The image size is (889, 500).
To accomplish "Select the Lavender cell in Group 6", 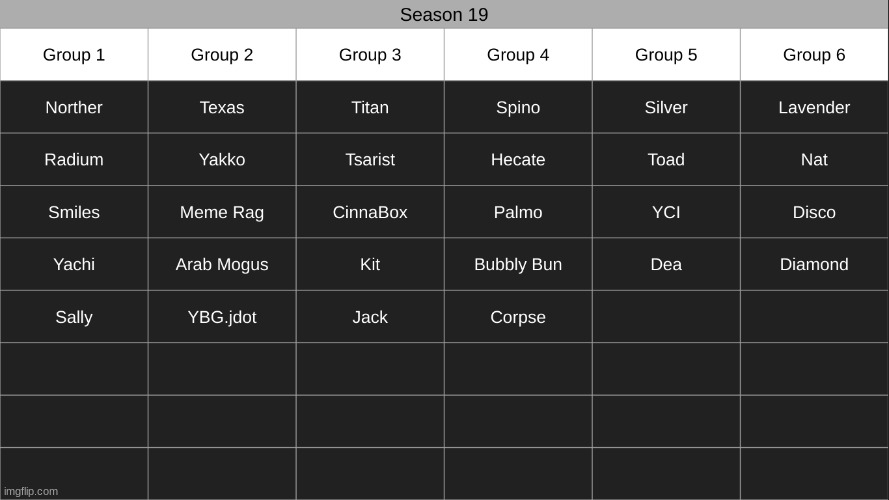I will pyautogui.click(x=814, y=108).
